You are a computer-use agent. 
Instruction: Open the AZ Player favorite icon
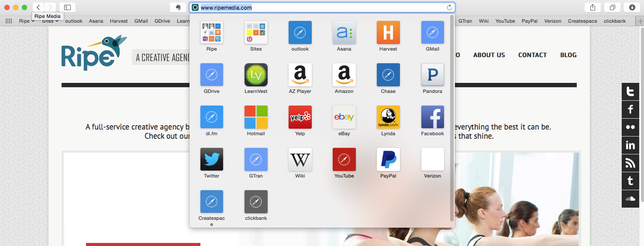click(x=300, y=75)
